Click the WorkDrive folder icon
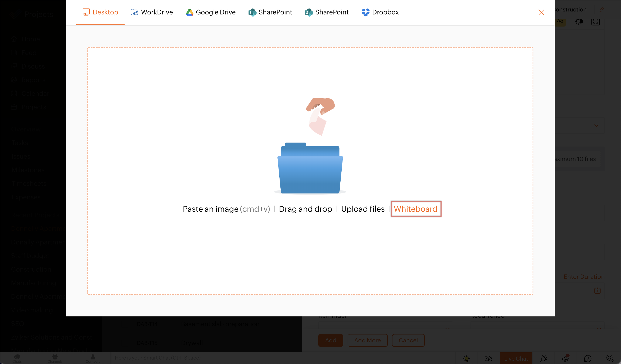Screen dimensions: 621x364 [134, 12]
